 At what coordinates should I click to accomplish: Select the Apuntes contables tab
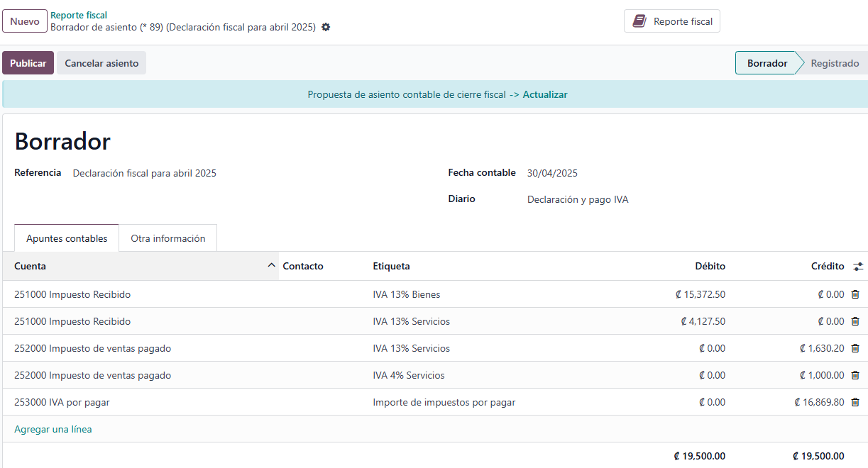[67, 238]
